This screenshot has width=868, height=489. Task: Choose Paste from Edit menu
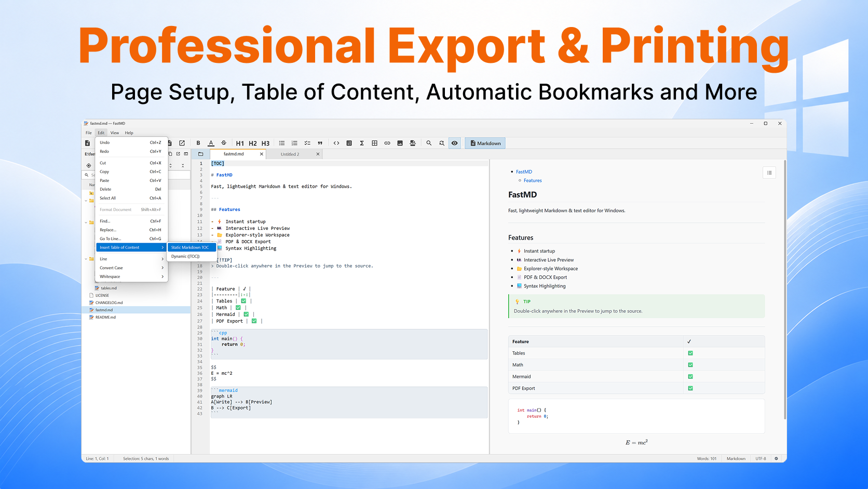(x=131, y=180)
